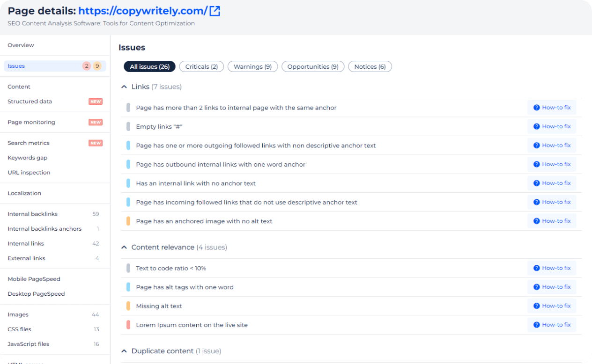This screenshot has height=364, width=592.
Task: Open Page monitoring sidebar item
Action: [x=31, y=122]
